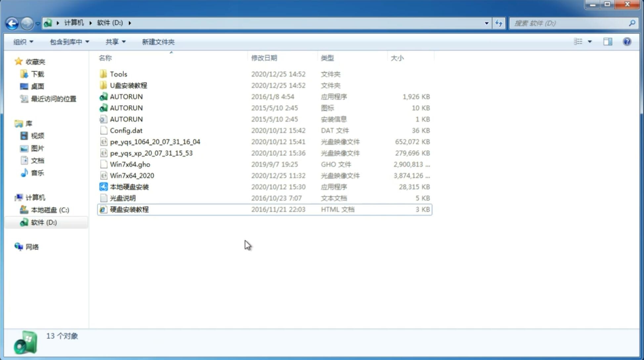Screen dimensions: 644x360
Task: Select 新建文件夹 button
Action: click(x=158, y=41)
